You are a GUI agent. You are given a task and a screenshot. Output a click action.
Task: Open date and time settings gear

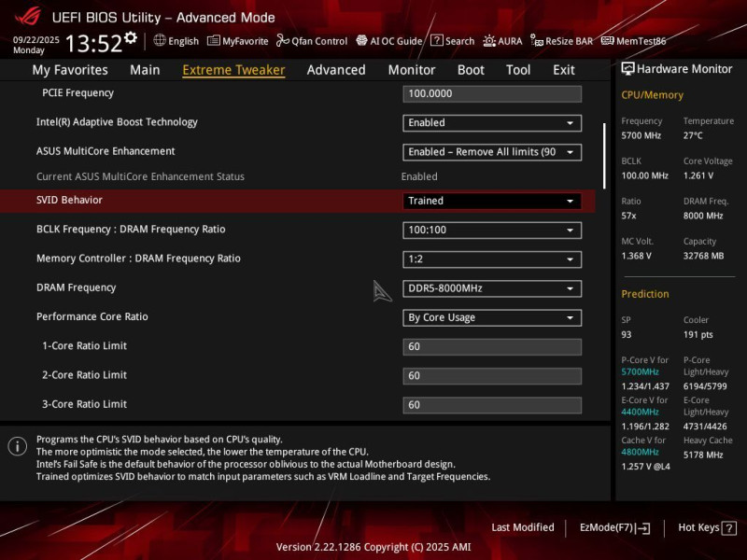point(131,37)
